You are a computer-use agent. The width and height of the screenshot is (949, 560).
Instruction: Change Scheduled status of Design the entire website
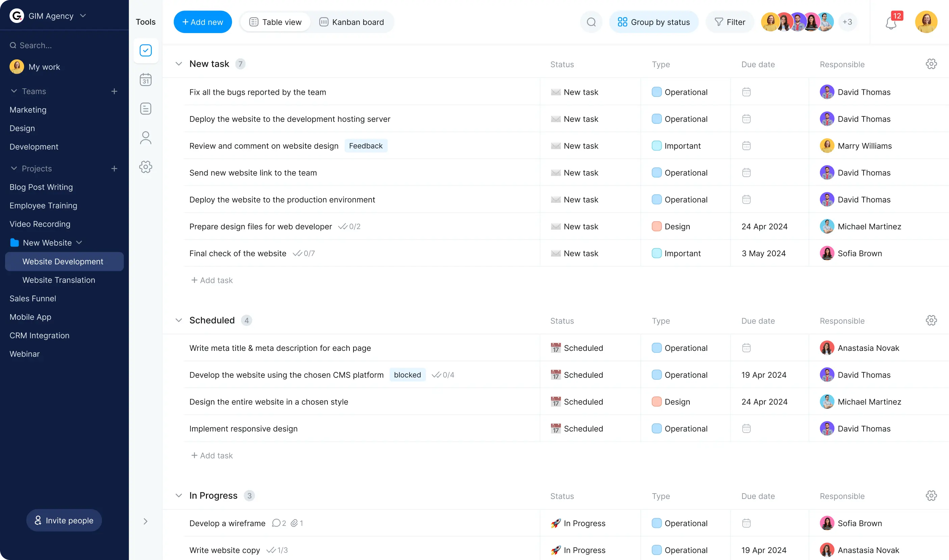click(x=577, y=401)
